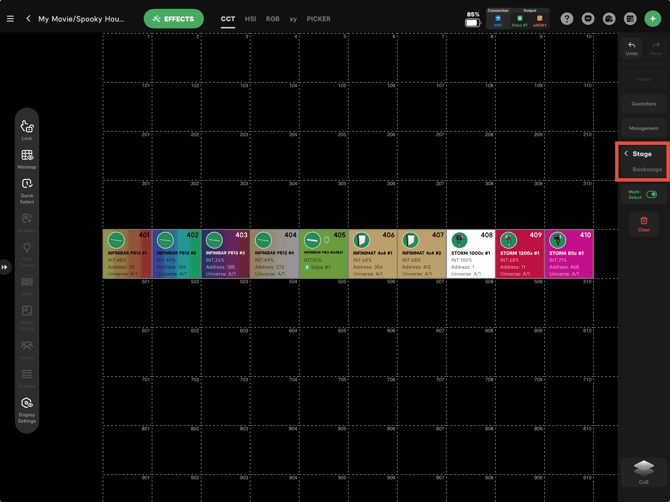Image resolution: width=670 pixels, height=502 pixels.
Task: Check the 85% battery indicator
Action: [473, 20]
